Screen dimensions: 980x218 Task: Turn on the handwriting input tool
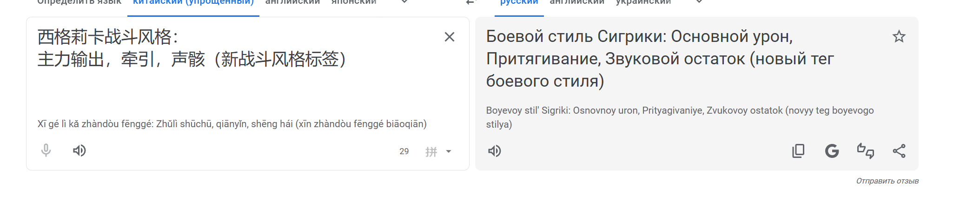point(431,151)
